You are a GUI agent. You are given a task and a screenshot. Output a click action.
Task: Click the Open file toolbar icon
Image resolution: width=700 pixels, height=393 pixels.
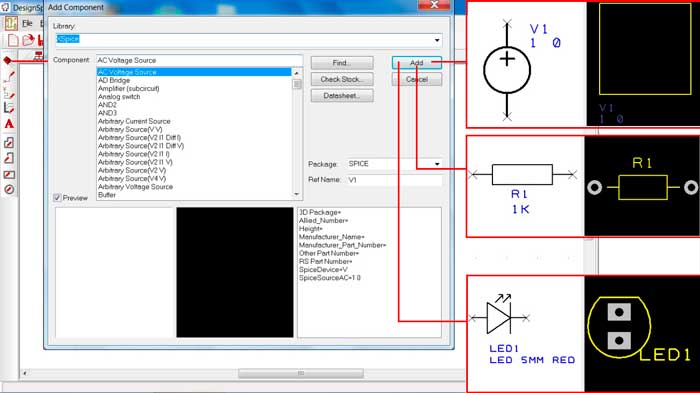tap(28, 40)
